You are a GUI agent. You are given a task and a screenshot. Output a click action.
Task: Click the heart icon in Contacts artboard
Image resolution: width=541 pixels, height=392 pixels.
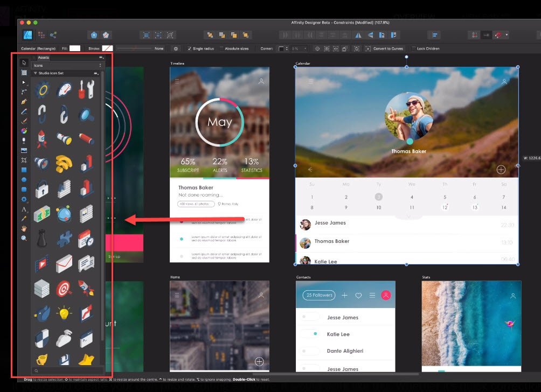tap(358, 296)
